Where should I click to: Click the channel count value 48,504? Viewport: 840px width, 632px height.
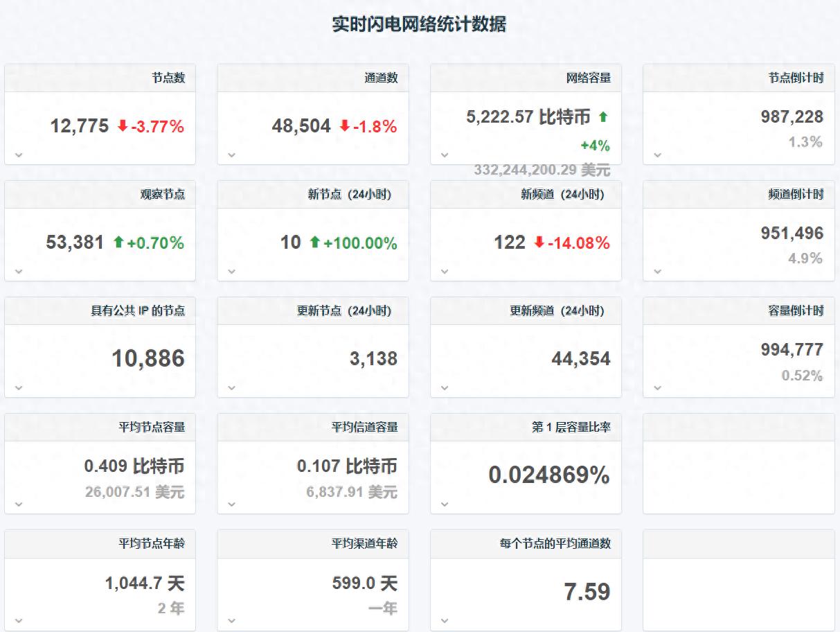click(301, 126)
